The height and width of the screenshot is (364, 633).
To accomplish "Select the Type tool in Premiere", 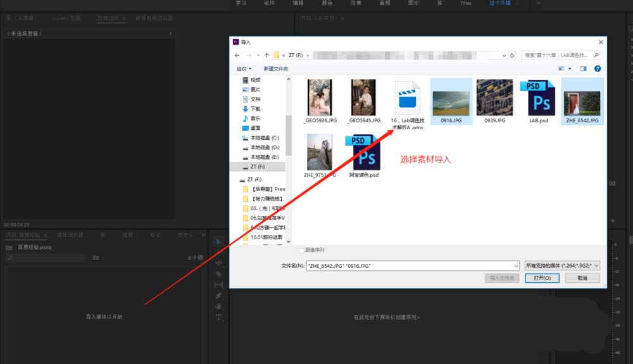I will point(218,317).
